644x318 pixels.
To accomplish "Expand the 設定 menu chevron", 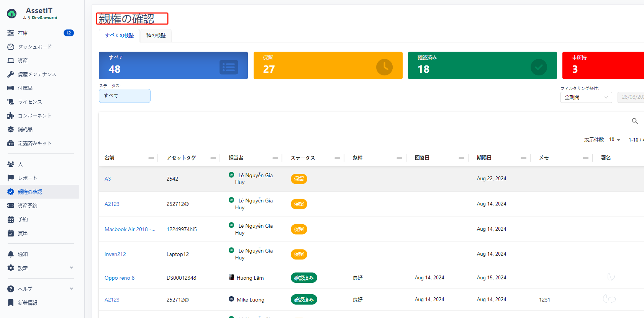I will pos(71,268).
